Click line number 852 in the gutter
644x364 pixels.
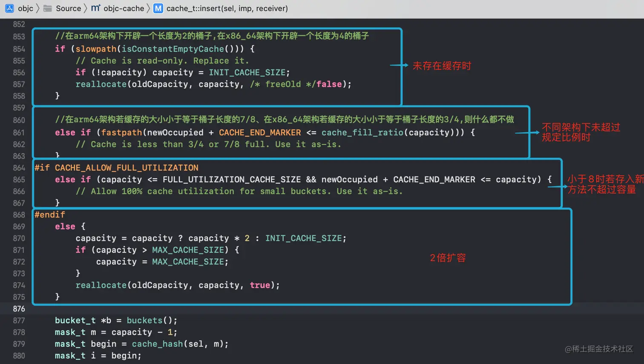(x=19, y=25)
